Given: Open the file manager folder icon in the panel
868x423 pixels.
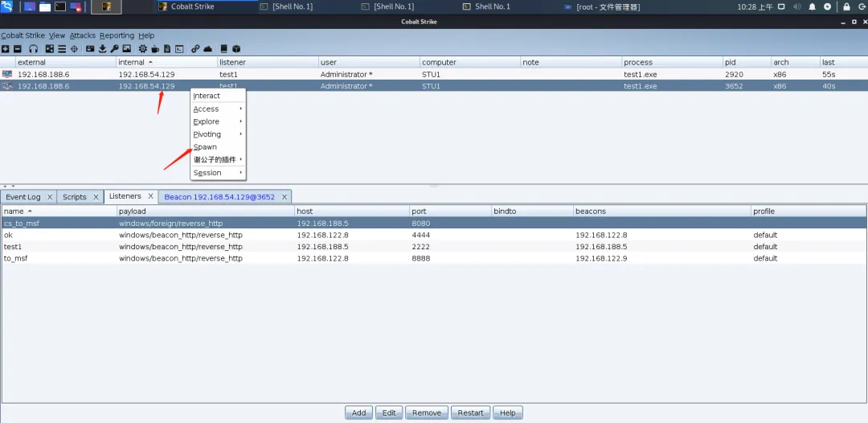Looking at the screenshot, I should click(45, 6).
